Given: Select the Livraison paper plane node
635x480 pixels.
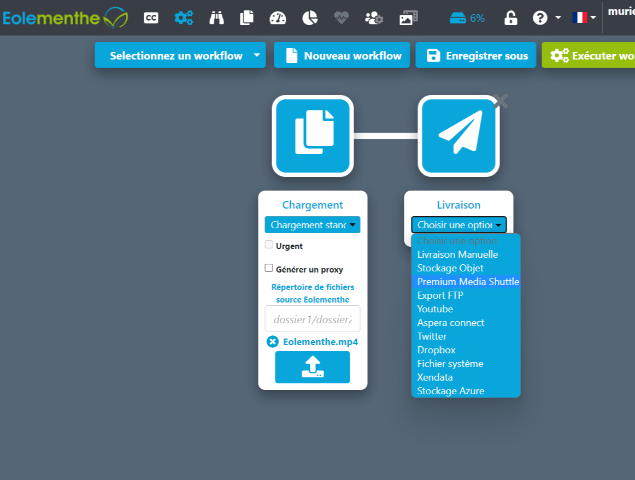Looking at the screenshot, I should click(458, 136).
